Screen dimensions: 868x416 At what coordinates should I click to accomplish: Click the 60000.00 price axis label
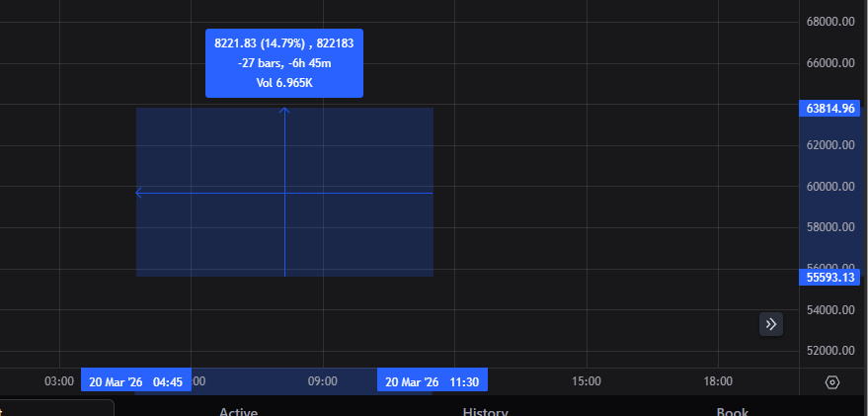point(829,187)
